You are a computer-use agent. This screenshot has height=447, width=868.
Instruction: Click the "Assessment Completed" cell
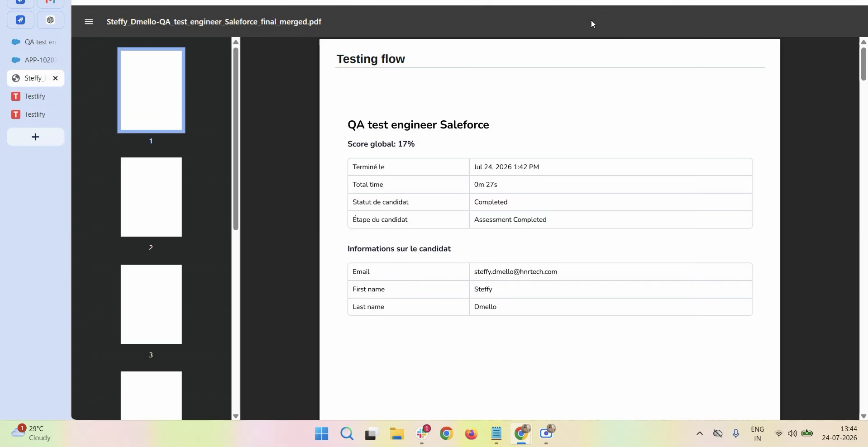[x=611, y=220]
